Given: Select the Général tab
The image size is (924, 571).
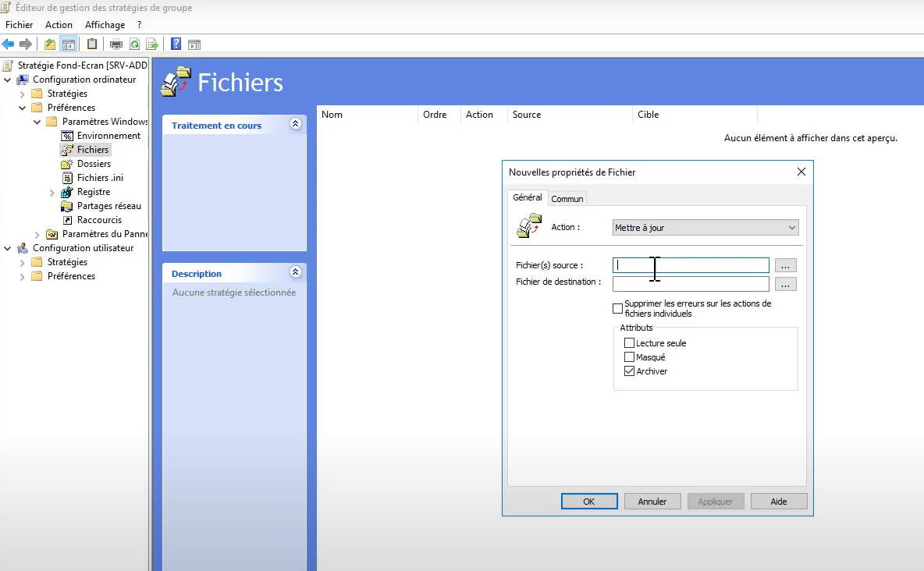Looking at the screenshot, I should point(528,197).
